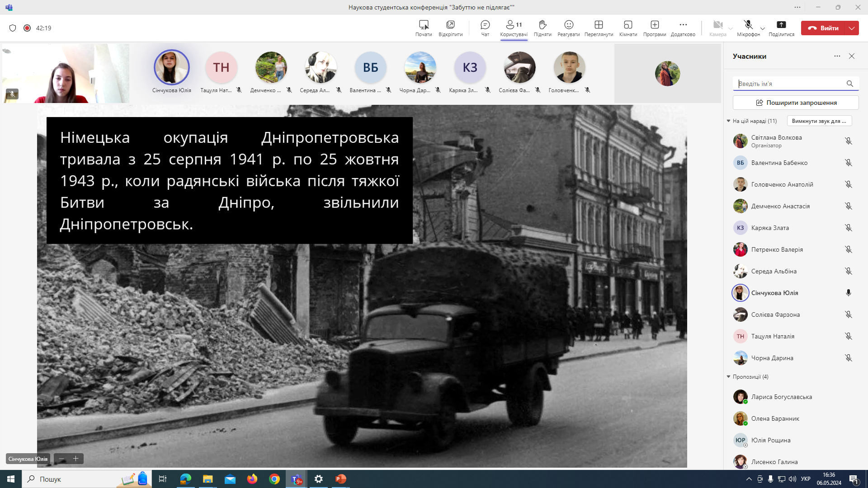868x488 pixels.
Task: Click Вимкнути звук для всіх button
Action: pos(819,121)
